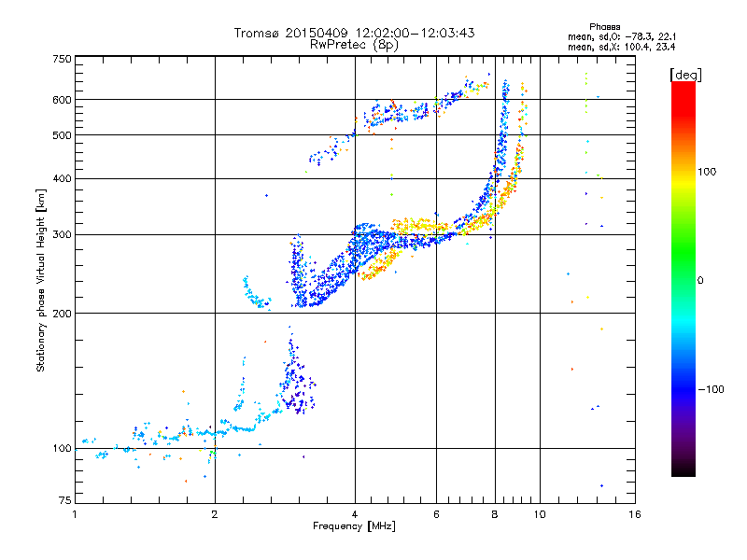Image resolution: width=747 pixels, height=560 pixels.
Task: Click the '4' x-axis tick label
Action: (x=355, y=514)
